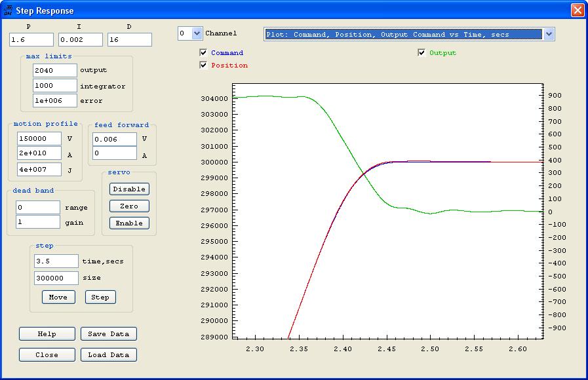
Task: Toggle the Command plot checkbox
Action: 204,53
